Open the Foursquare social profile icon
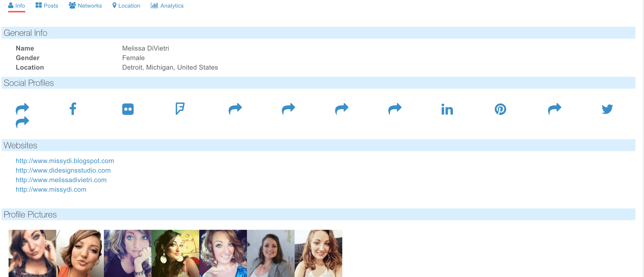The width and height of the screenshot is (644, 277). tap(180, 108)
